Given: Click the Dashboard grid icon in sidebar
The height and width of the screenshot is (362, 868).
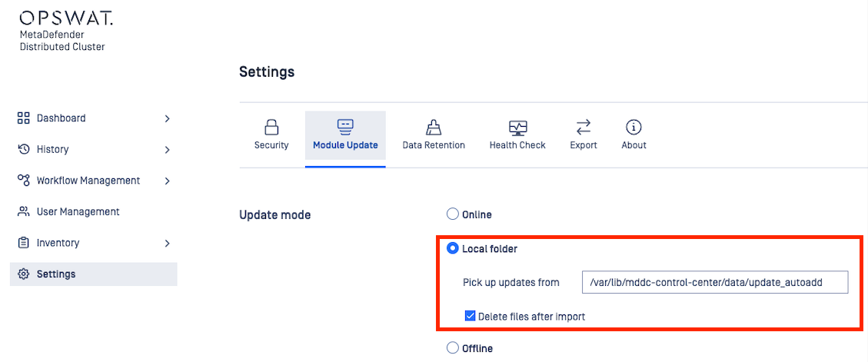Looking at the screenshot, I should (x=23, y=118).
